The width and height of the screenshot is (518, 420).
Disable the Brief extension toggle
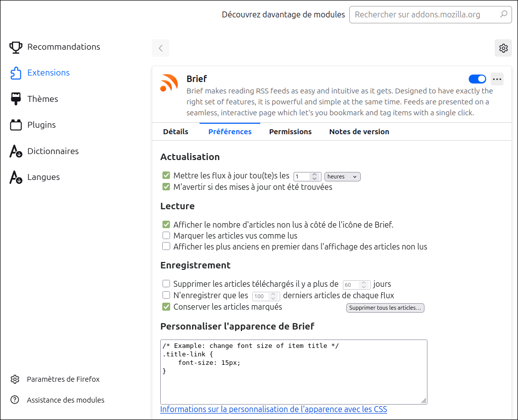click(477, 79)
